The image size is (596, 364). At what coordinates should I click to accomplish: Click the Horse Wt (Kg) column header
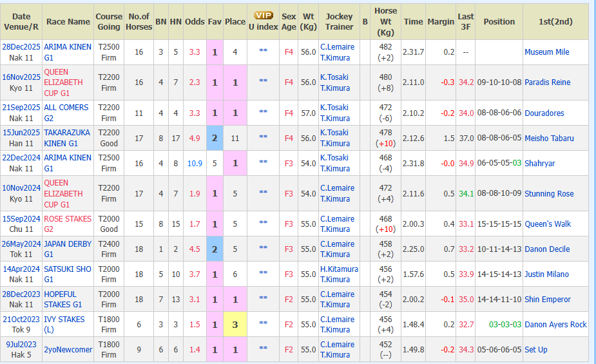385,22
